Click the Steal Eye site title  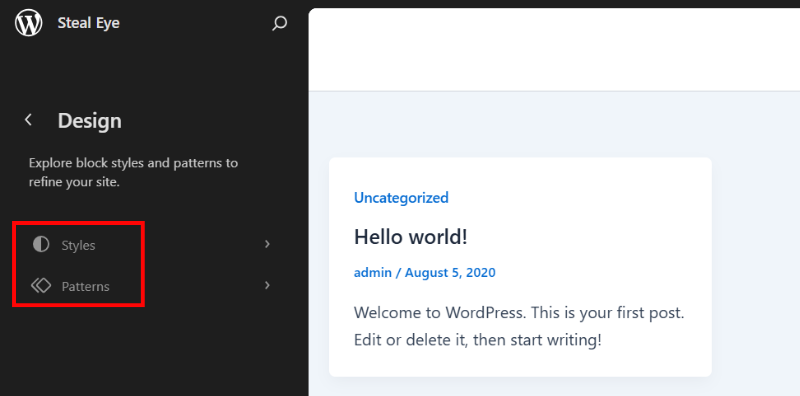coord(89,23)
